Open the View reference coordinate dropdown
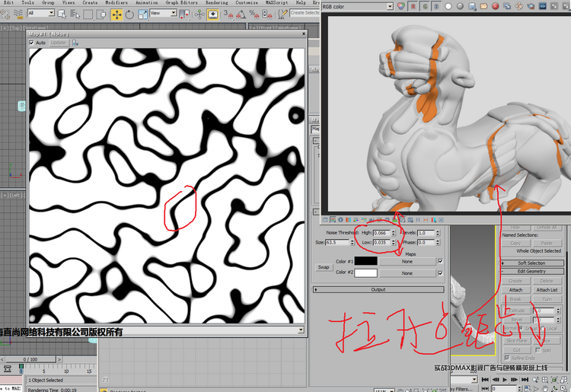Screen dimensions: 571x392 pos(174,13)
